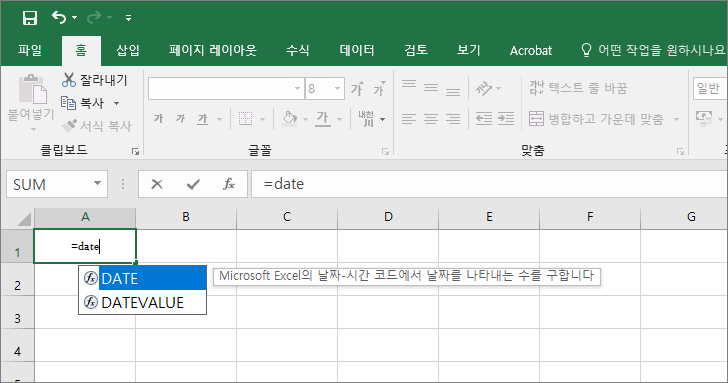The image size is (728, 383).
Task: Open the 파일 tab
Action: pos(30,50)
